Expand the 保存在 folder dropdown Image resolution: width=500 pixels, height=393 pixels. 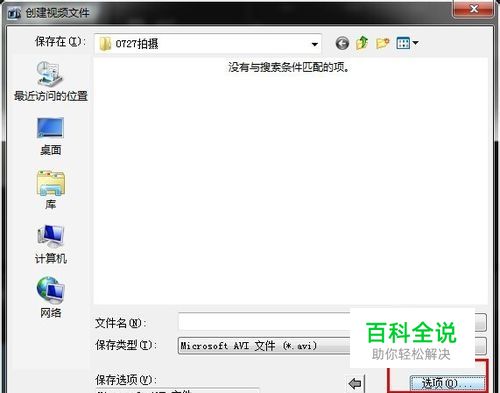(314, 44)
